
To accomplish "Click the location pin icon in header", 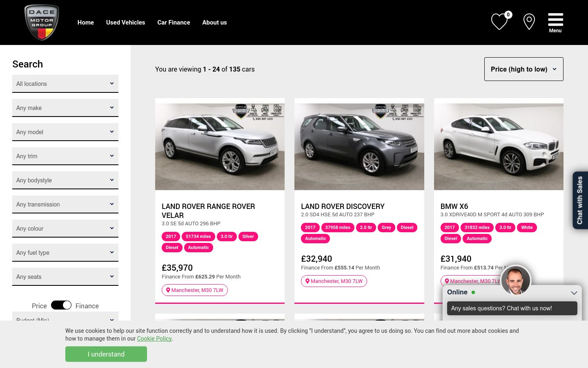I will pos(529,22).
